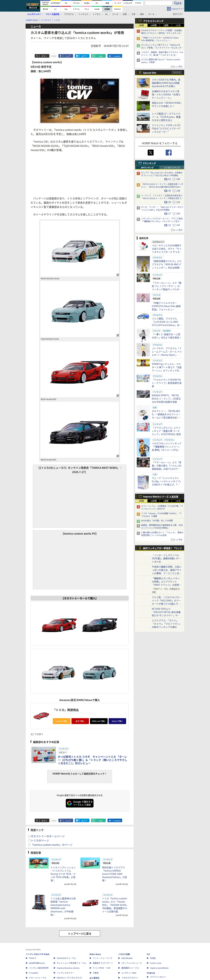The height and width of the screenshot is (980, 210).
Task: Open the トイガン category in the menu bar
Action: tap(97, 14)
